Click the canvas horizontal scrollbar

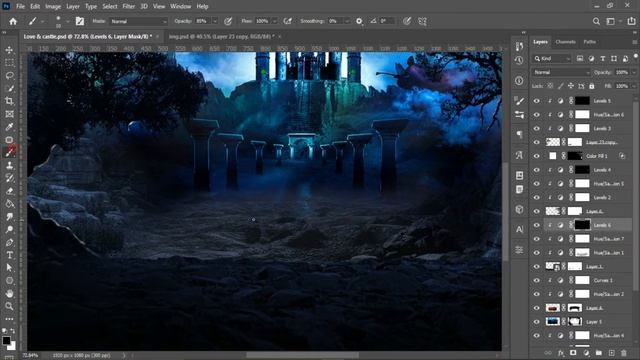click(302, 355)
